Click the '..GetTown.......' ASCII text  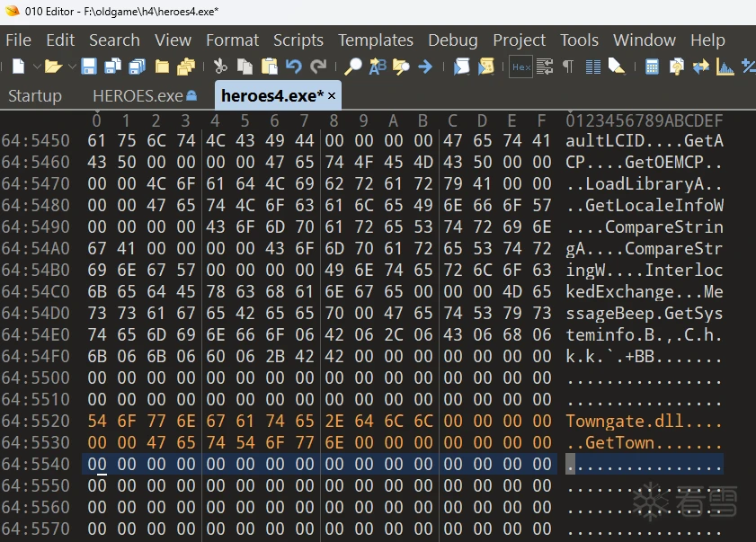click(645, 442)
